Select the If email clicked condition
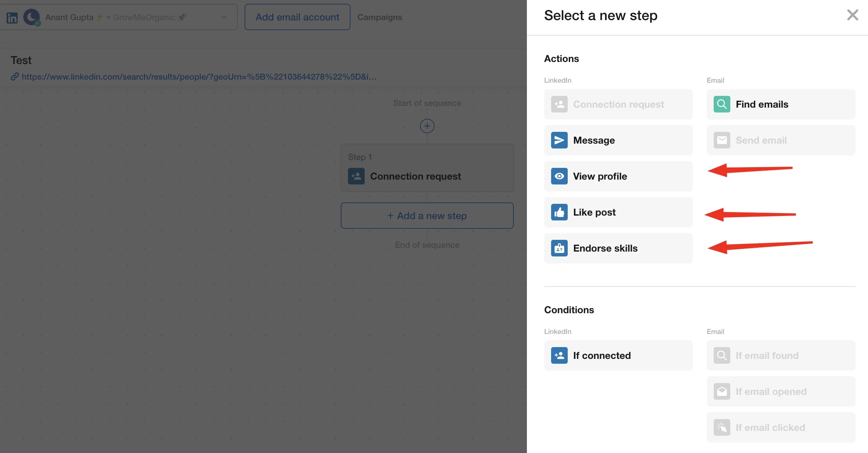The image size is (868, 453). click(x=780, y=427)
